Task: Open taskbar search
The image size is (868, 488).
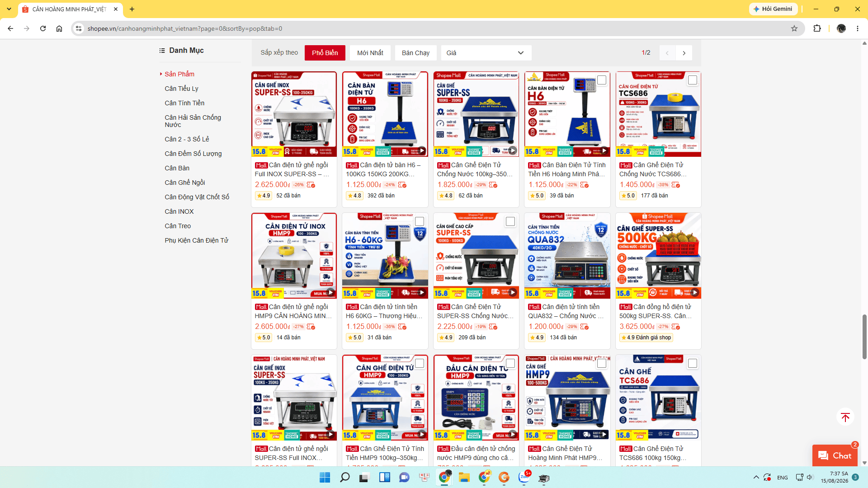Action: [345, 477]
